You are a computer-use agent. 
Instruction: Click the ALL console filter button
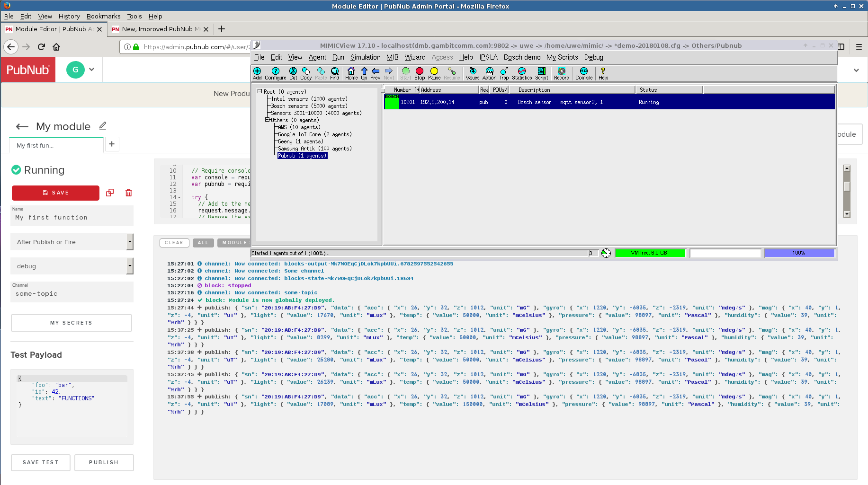pos(203,243)
